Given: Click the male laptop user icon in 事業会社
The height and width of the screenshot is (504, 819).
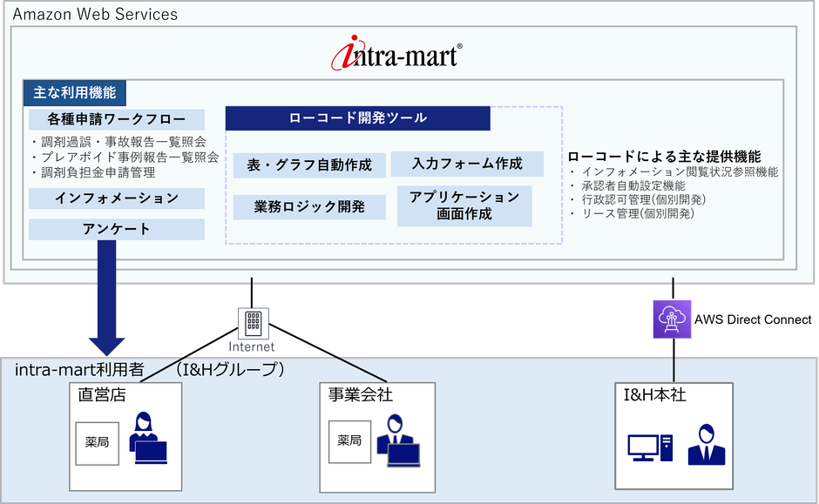Looking at the screenshot, I should 398,440.
